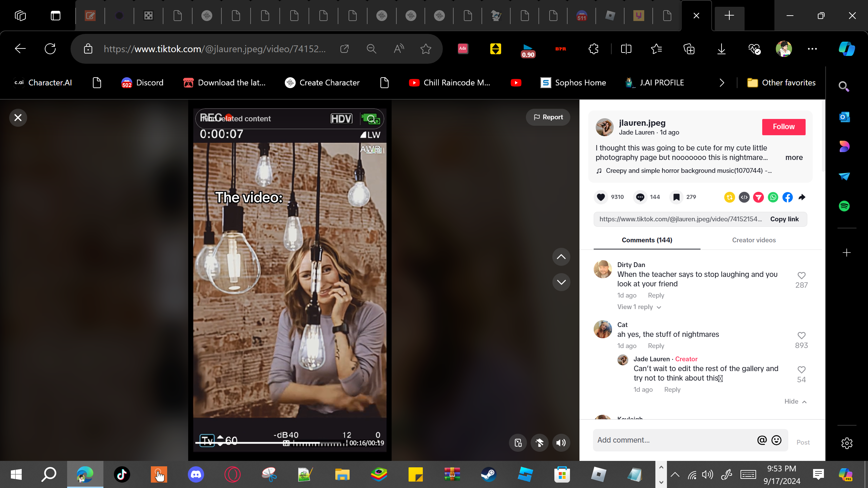The width and height of the screenshot is (868, 488).
Task: Bookmark video using the save icon
Action: (x=676, y=197)
